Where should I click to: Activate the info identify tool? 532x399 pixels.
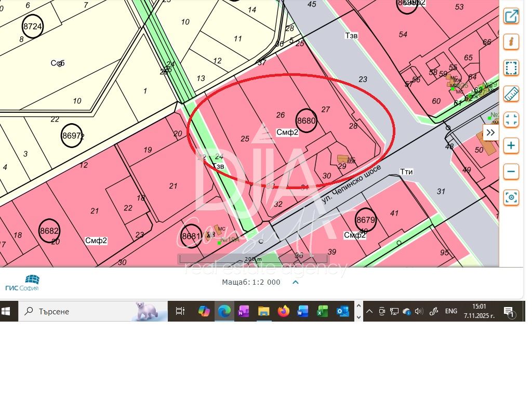click(511, 42)
